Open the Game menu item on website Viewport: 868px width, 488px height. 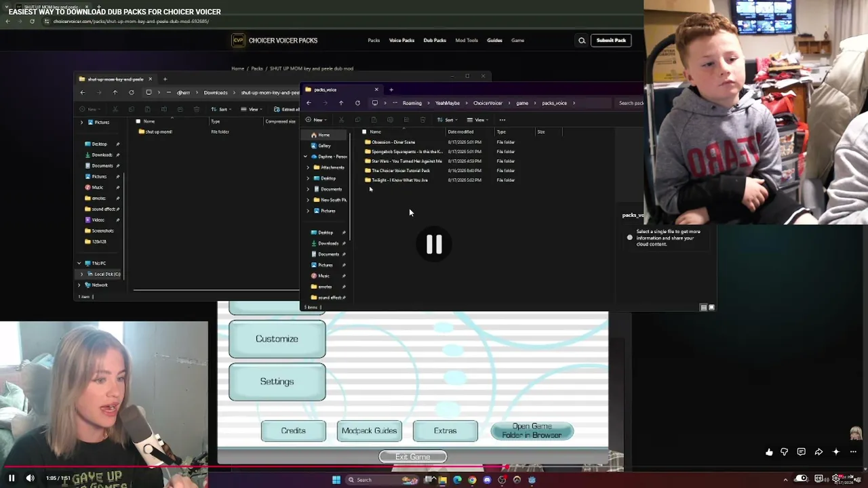click(x=517, y=41)
